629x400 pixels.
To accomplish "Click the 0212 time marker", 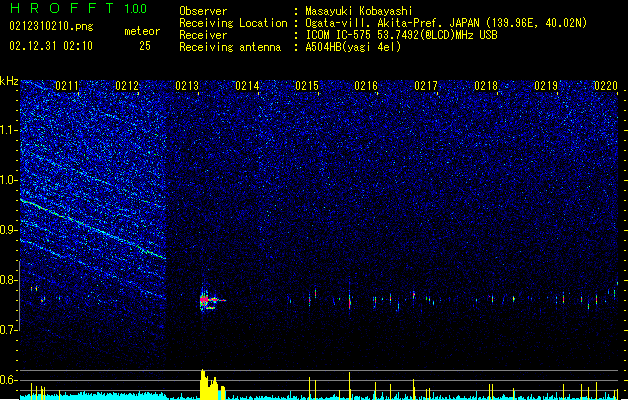I will (x=127, y=86).
